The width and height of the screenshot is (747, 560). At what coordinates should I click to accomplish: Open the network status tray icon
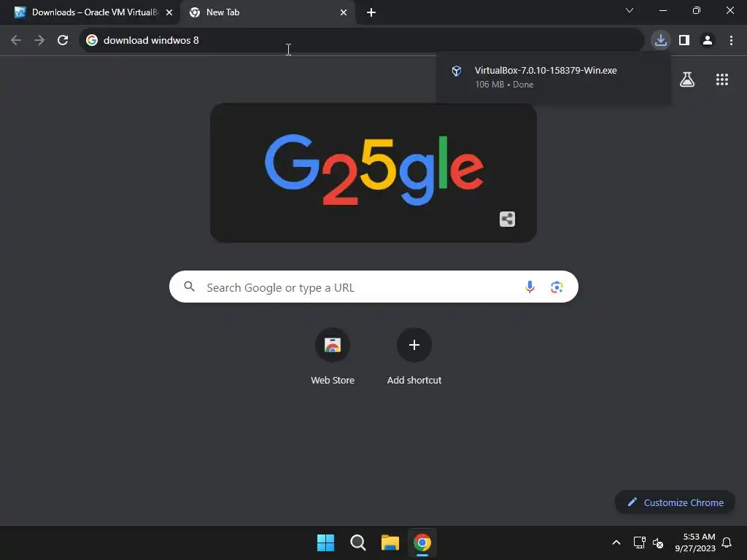(x=639, y=542)
